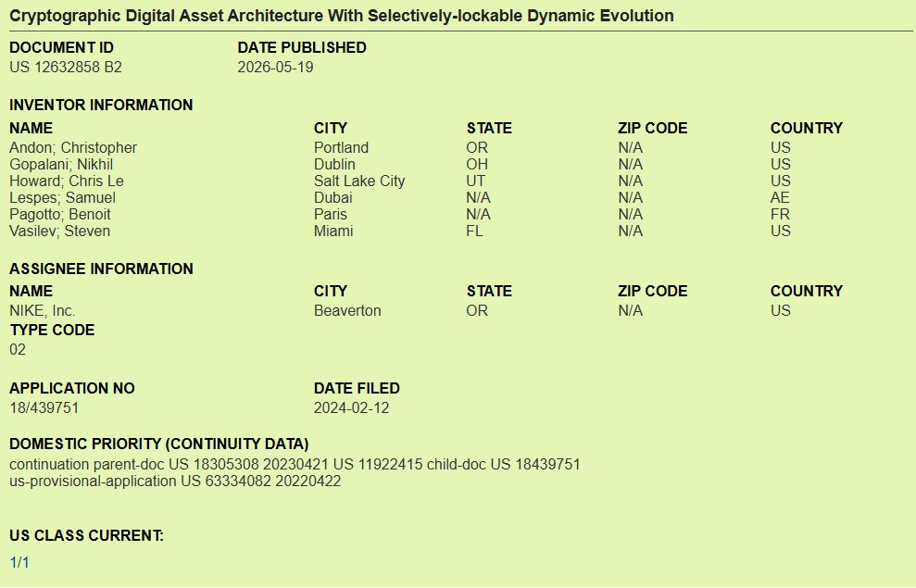Viewport: 916px width, 588px height.
Task: Click the ASSIGNEE INFORMATION heading
Action: coord(101,269)
